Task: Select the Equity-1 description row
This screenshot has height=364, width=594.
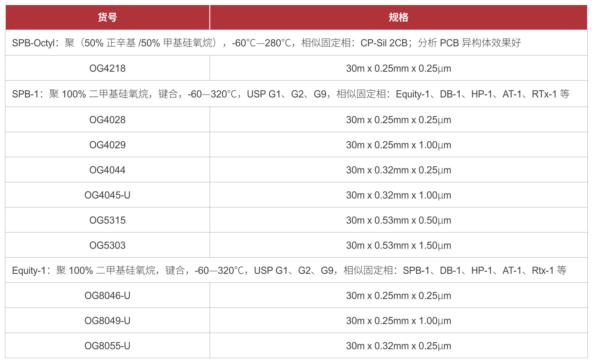Action: coord(289,271)
